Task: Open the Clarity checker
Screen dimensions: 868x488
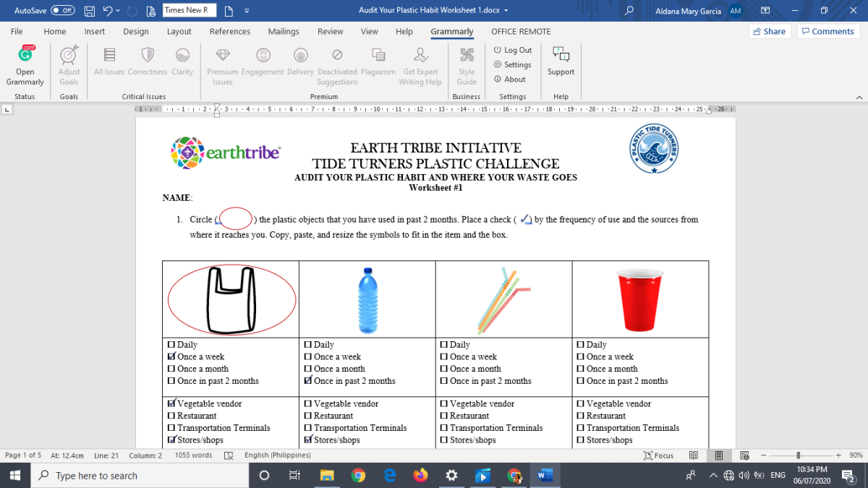Action: click(x=182, y=64)
